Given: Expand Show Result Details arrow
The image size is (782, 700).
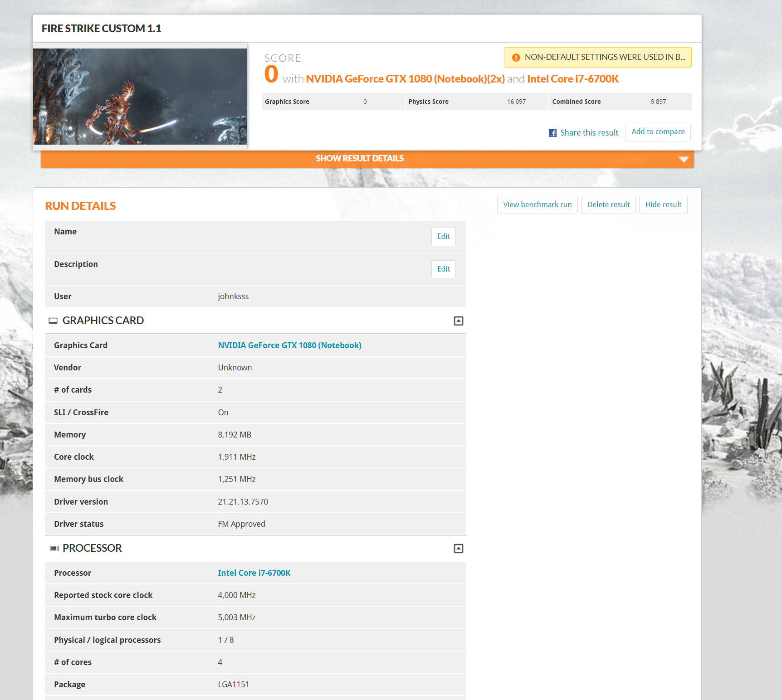Looking at the screenshot, I should pos(684,159).
